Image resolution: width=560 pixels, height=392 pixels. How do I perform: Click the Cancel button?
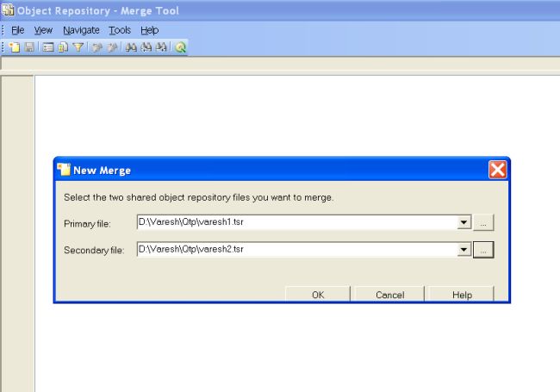[x=390, y=294]
